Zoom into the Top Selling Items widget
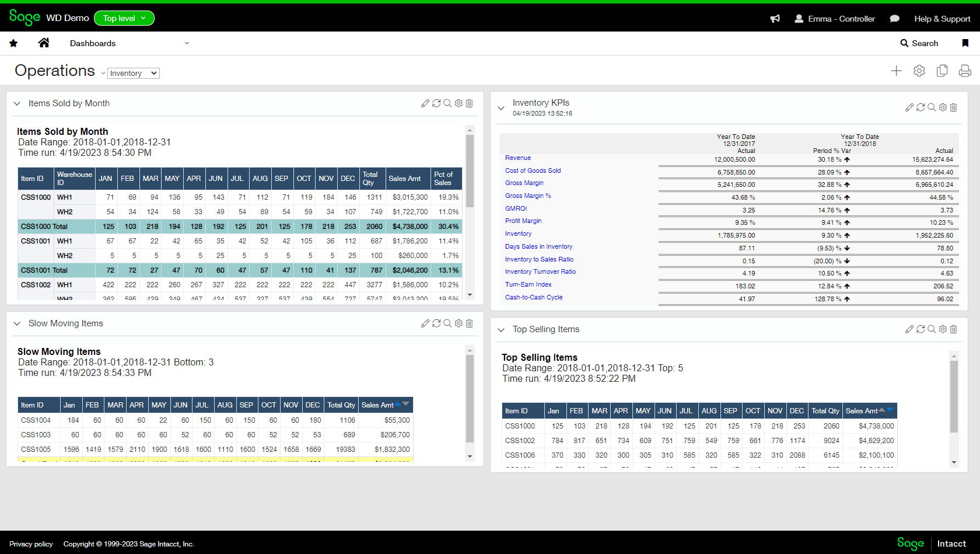 pyautogui.click(x=932, y=329)
